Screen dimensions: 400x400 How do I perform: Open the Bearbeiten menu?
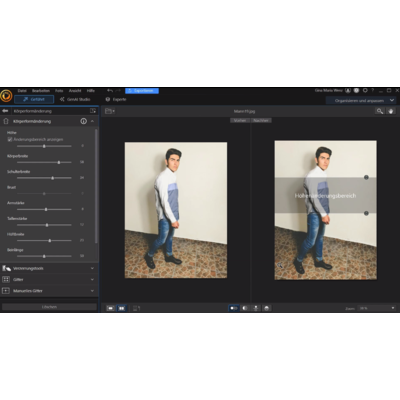41,91
